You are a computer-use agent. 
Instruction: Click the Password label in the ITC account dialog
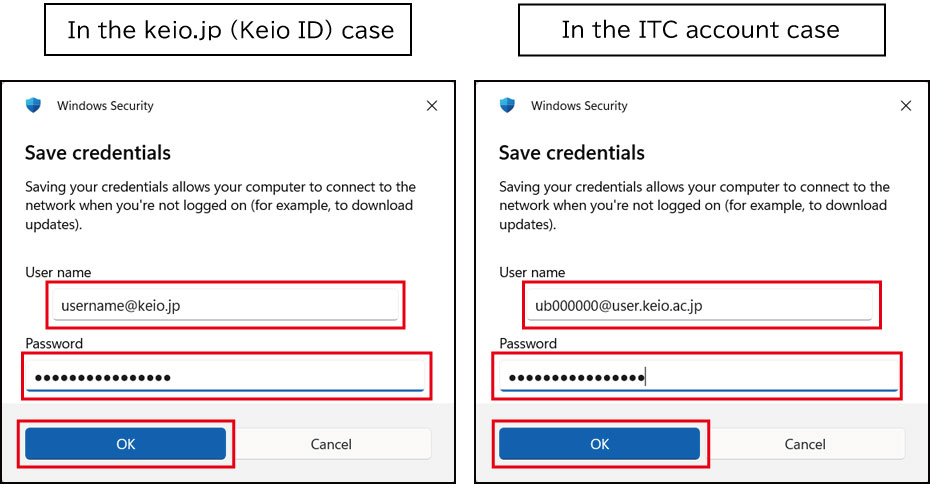[529, 343]
